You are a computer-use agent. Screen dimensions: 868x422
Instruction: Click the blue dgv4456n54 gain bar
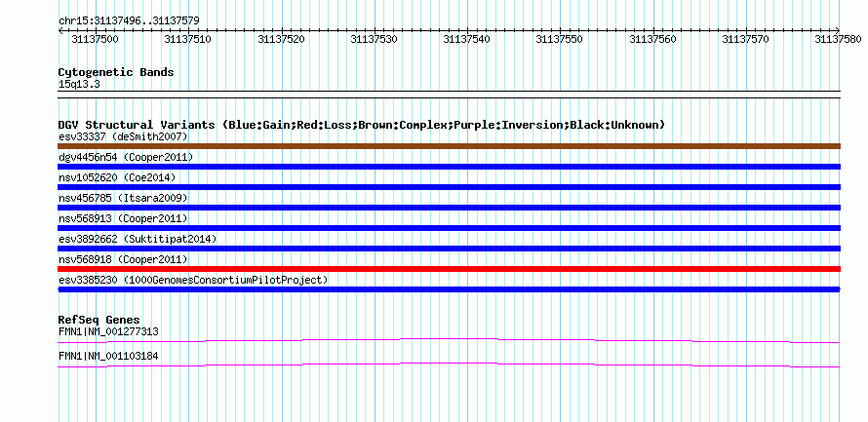coord(449,167)
